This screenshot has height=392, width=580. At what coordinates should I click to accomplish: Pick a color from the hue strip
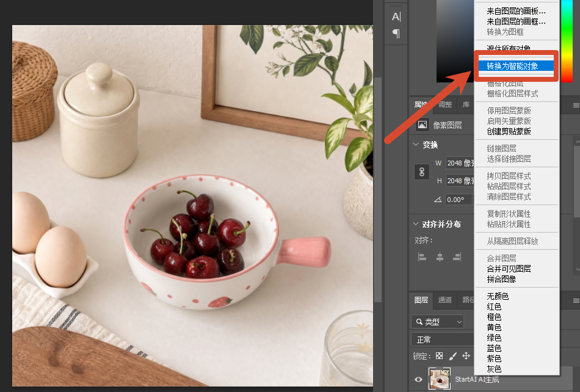coord(567,41)
